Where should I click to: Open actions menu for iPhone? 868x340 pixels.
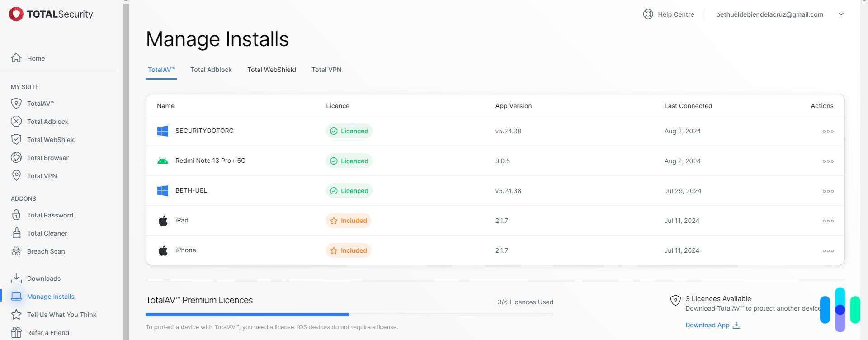(x=828, y=250)
